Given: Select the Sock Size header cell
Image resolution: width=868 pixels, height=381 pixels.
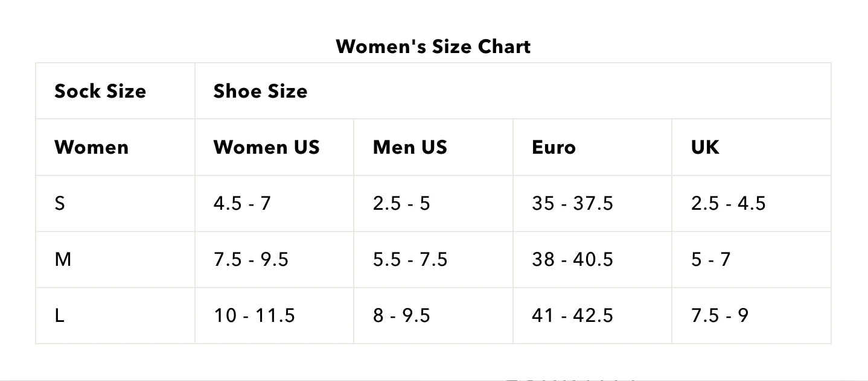Looking at the screenshot, I should point(115,91).
